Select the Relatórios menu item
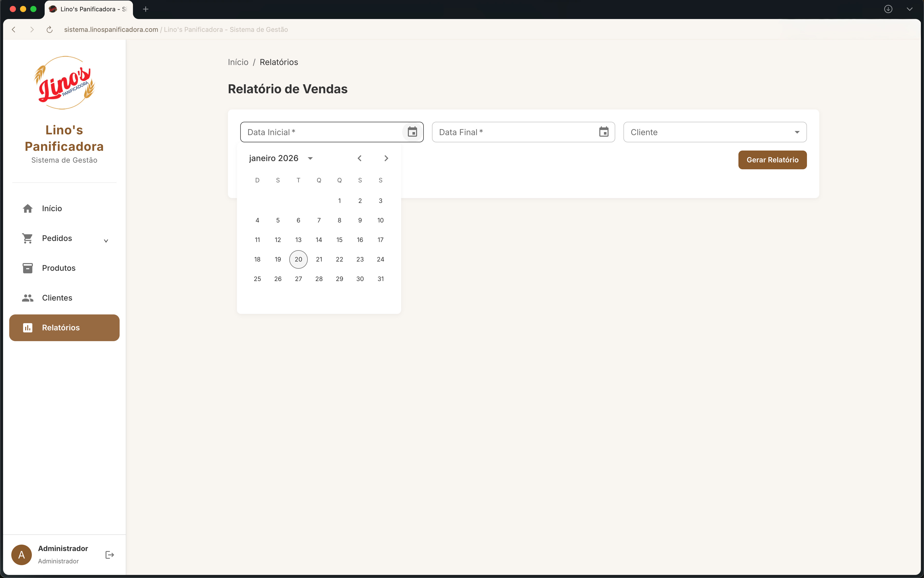The height and width of the screenshot is (578, 924). [64, 328]
